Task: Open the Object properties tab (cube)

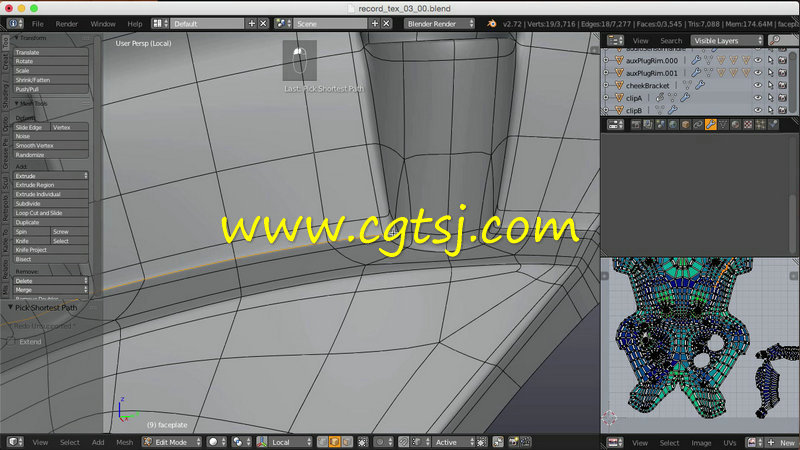Action: [x=685, y=124]
